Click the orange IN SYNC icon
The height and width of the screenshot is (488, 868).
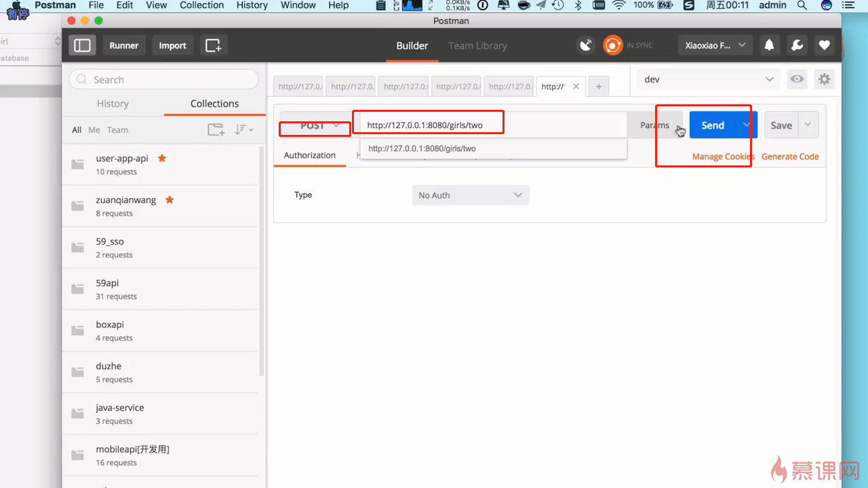click(613, 45)
